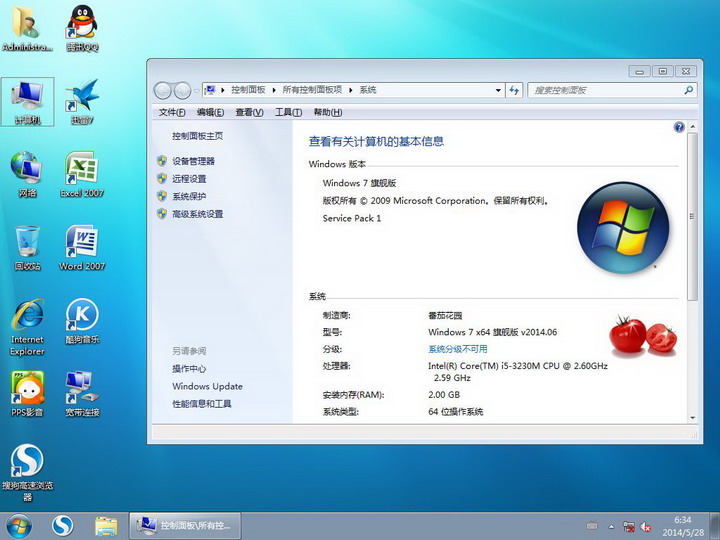Select the Internet Explorer desktop icon
The image size is (720, 540).
(x=27, y=318)
